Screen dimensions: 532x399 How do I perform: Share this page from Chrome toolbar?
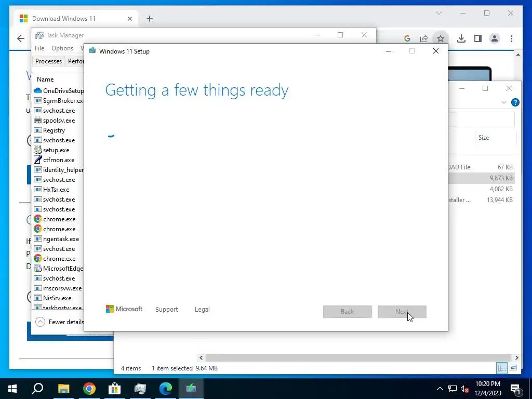[x=424, y=38]
